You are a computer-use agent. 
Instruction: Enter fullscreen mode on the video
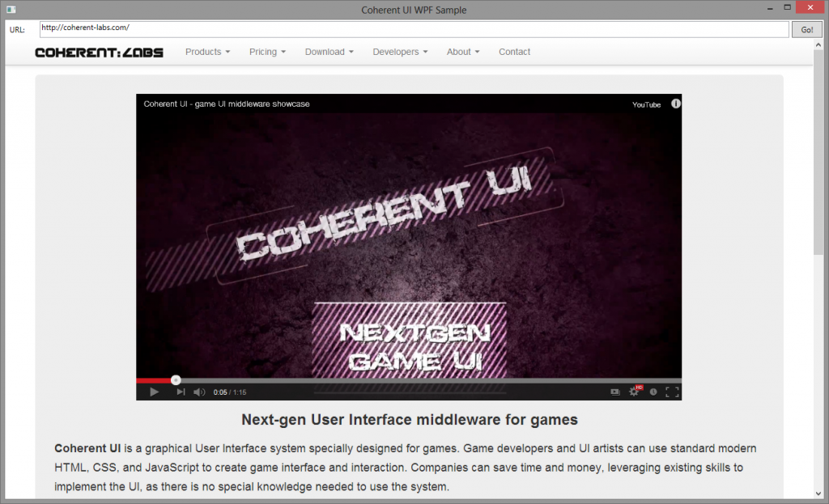coord(671,392)
